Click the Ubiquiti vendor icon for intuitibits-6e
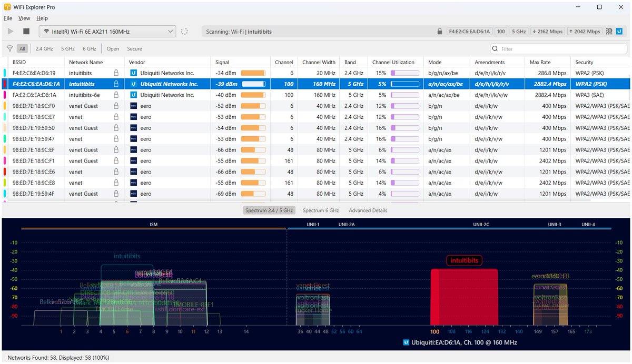The width and height of the screenshot is (632, 364). 133,95
